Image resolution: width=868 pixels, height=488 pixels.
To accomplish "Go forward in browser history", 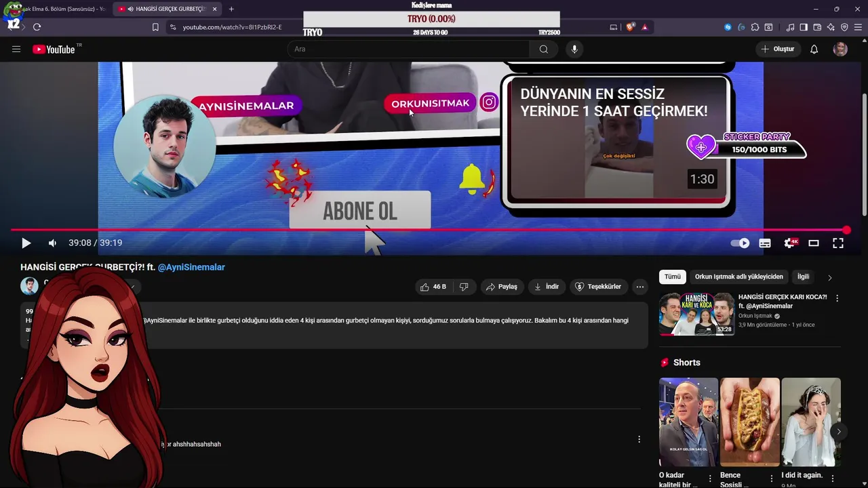I will click(23, 27).
